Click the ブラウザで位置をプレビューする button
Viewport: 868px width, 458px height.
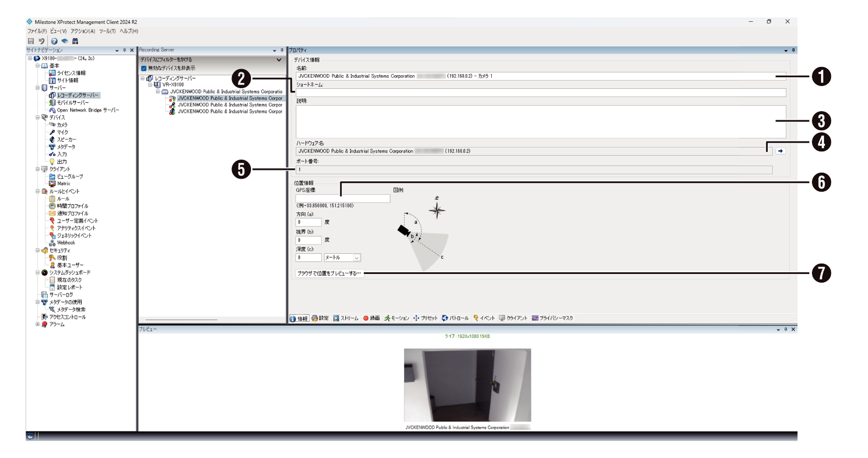pyautogui.click(x=329, y=273)
